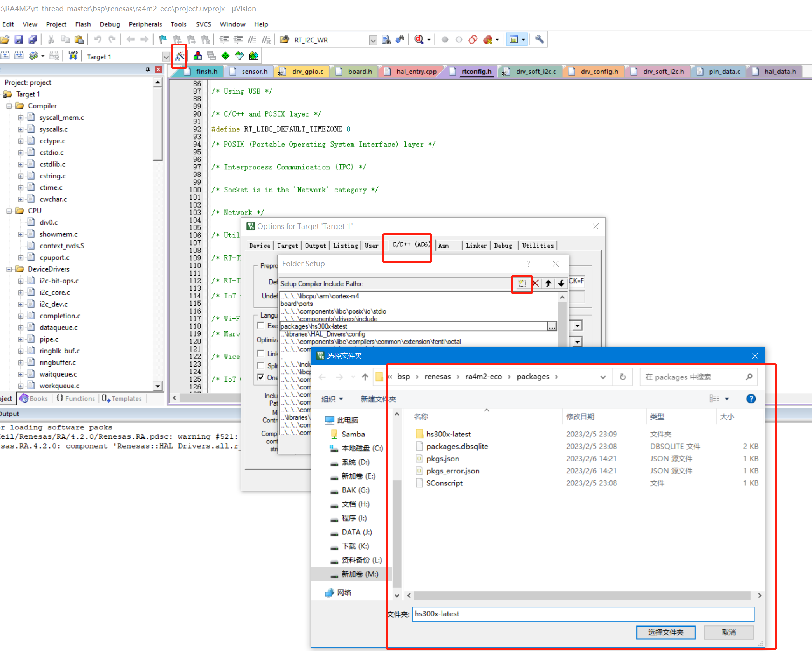
Task: Open the address bar history dropdown
Action: pyautogui.click(x=603, y=377)
